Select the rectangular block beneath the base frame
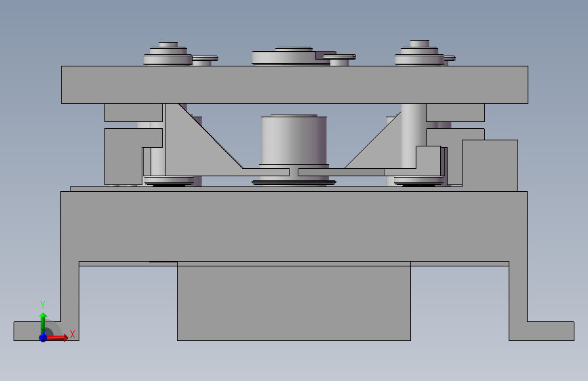 (x=294, y=303)
